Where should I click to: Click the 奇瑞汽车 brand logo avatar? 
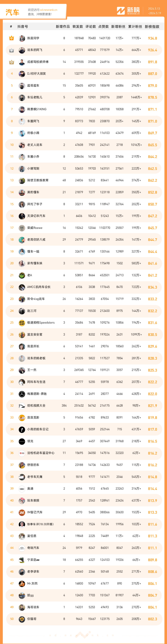click(x=22, y=548)
